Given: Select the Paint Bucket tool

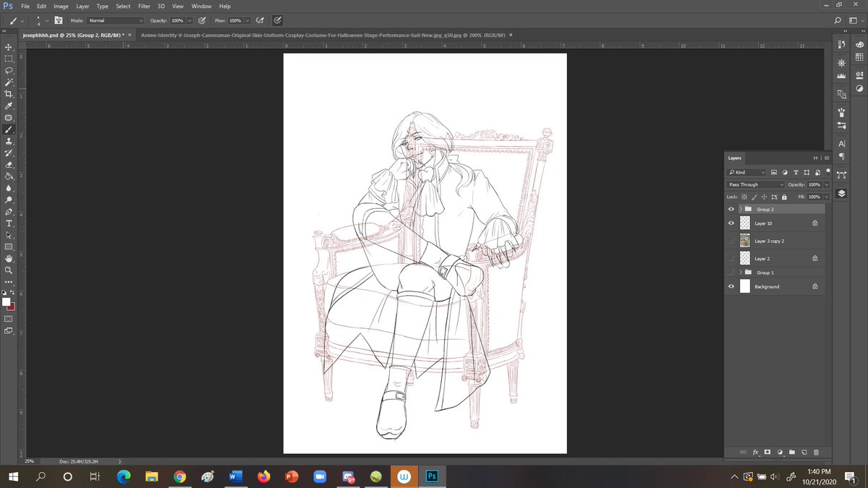Looking at the screenshot, I should pyautogui.click(x=9, y=176).
